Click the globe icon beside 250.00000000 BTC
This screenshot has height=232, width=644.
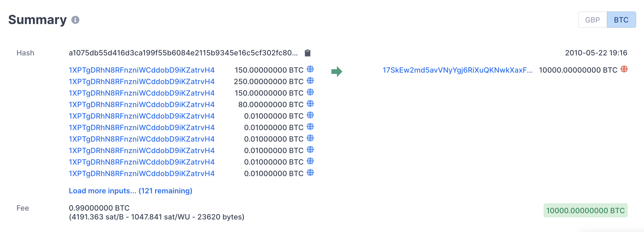pos(310,81)
